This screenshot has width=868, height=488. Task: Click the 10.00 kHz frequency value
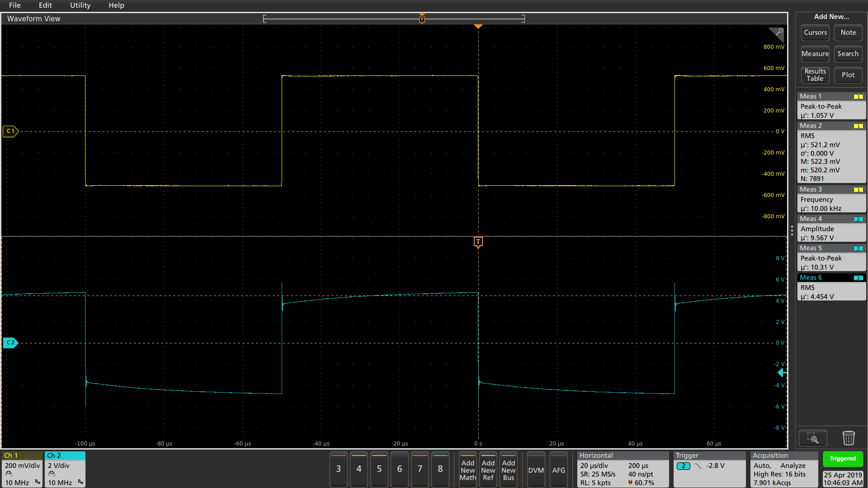pos(826,208)
